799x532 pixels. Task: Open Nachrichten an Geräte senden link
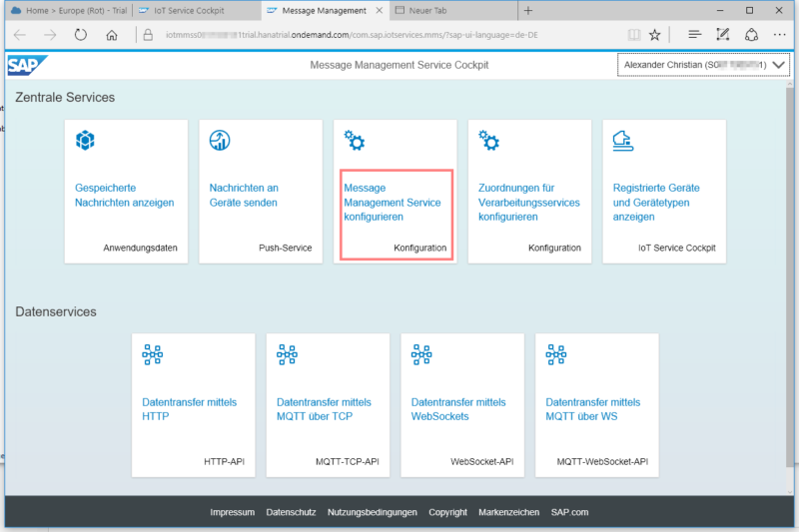tap(244, 195)
